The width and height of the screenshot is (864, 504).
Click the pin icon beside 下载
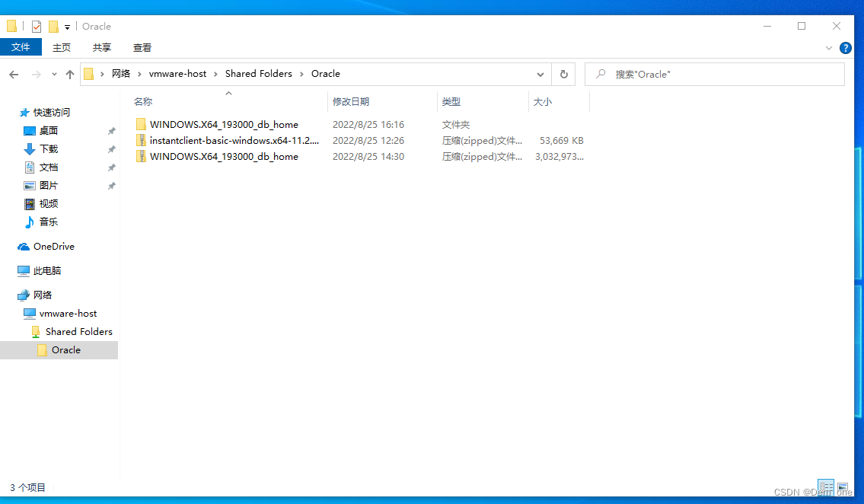[111, 149]
